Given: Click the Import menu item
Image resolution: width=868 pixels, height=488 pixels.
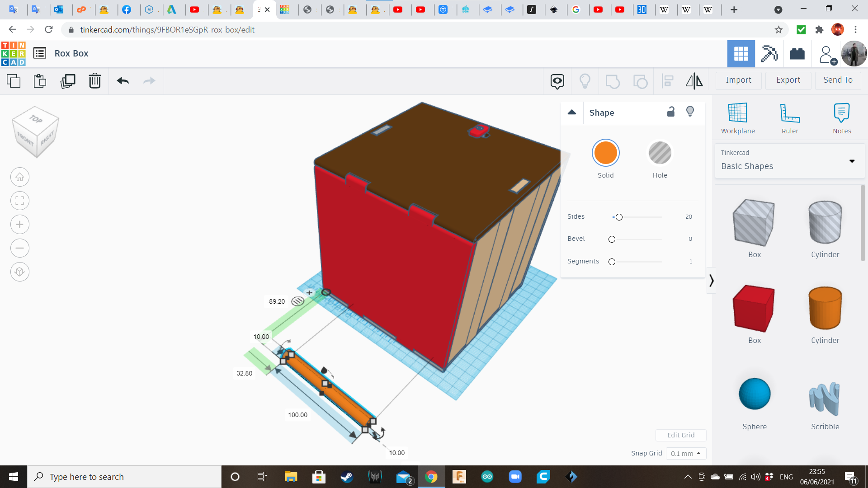Looking at the screenshot, I should tap(739, 80).
